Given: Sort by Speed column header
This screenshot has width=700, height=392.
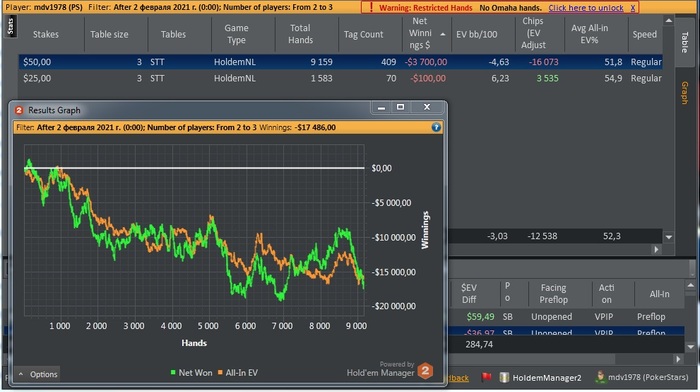Looking at the screenshot, I should [644, 34].
